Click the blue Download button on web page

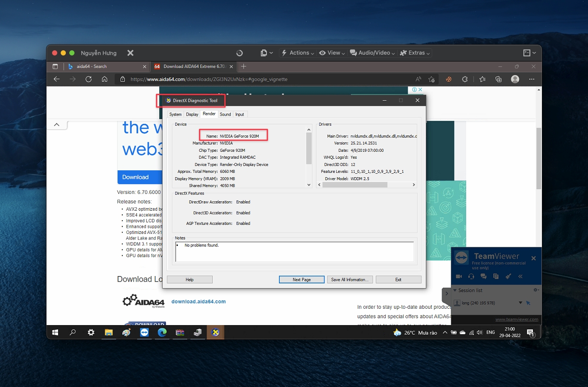pyautogui.click(x=139, y=177)
